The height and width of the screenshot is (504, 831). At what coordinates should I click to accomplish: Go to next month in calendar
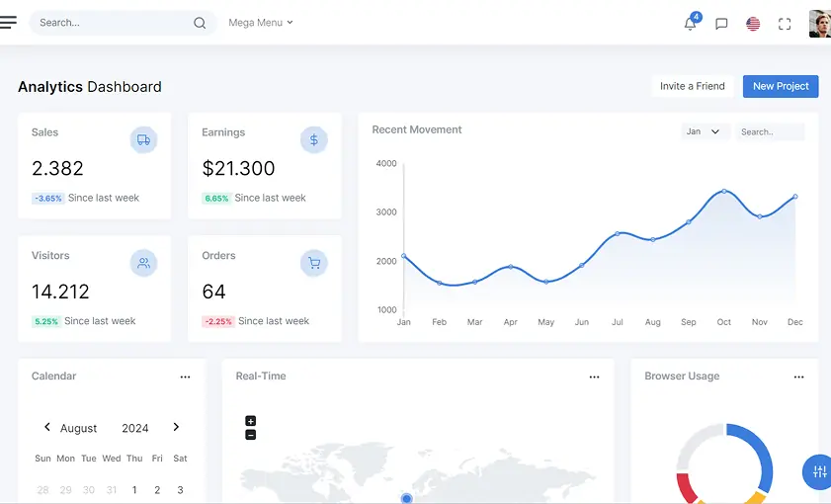pos(176,427)
